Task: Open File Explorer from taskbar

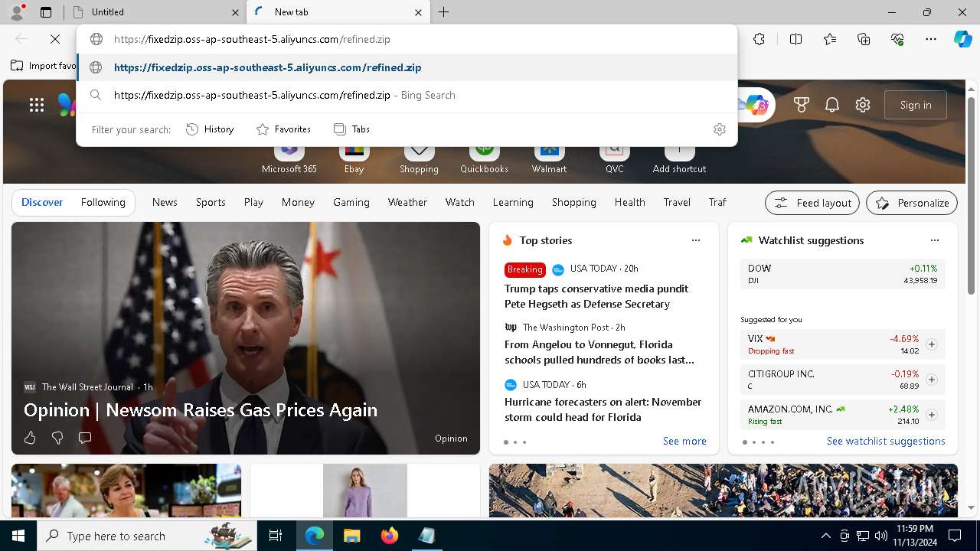Action: [x=351, y=536]
